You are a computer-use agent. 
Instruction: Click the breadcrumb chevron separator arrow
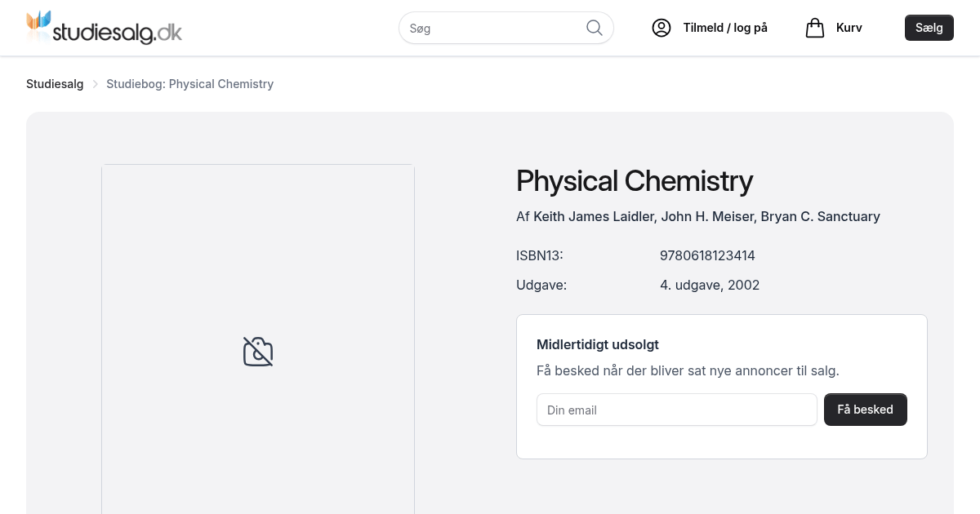pyautogui.click(x=95, y=84)
